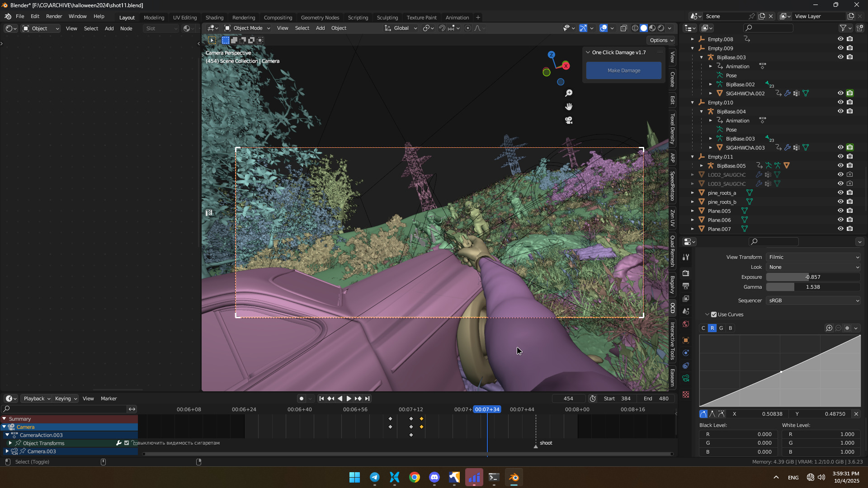Toggle visibility of pine_roots_a object
Screen dimensions: 868x488
pyautogui.click(x=840, y=192)
